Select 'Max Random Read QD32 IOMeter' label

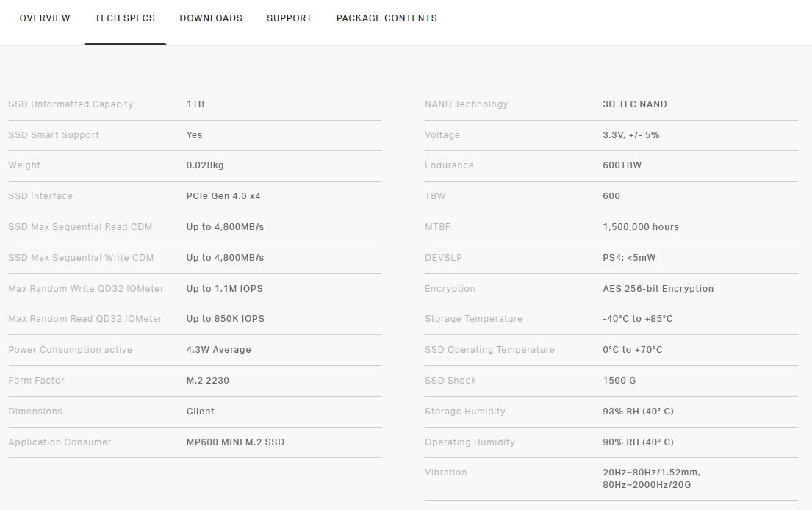tap(85, 319)
